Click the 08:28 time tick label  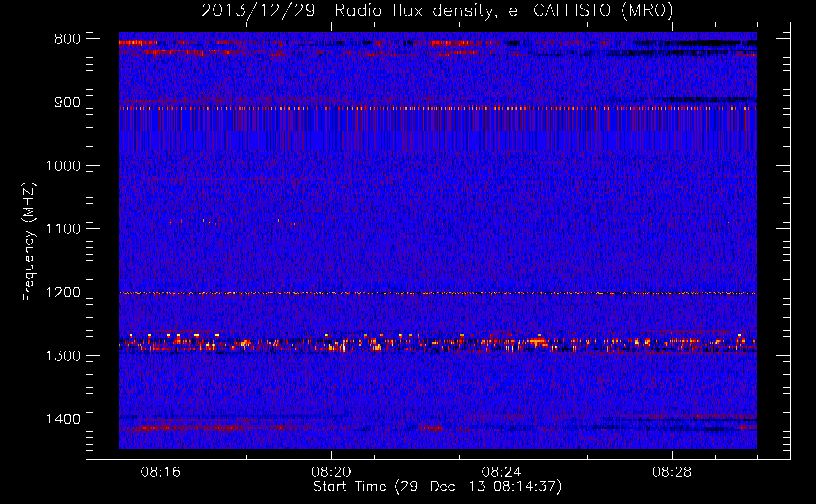672,472
